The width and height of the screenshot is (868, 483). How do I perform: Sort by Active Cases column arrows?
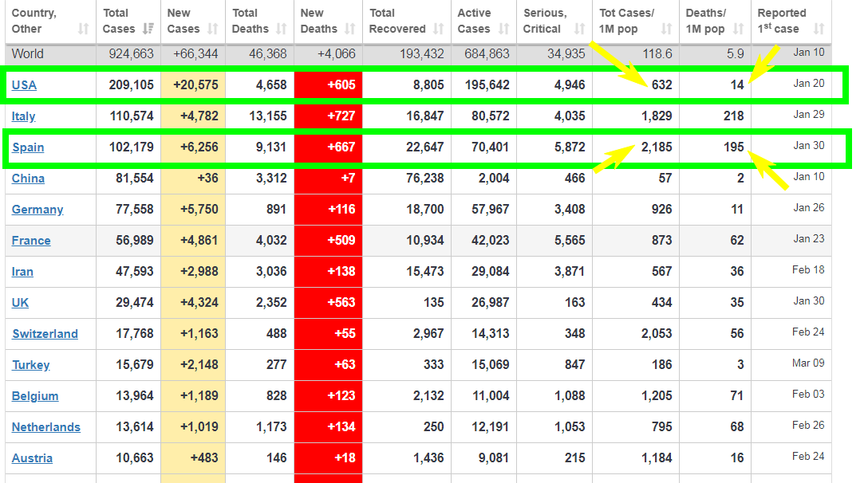(x=503, y=29)
